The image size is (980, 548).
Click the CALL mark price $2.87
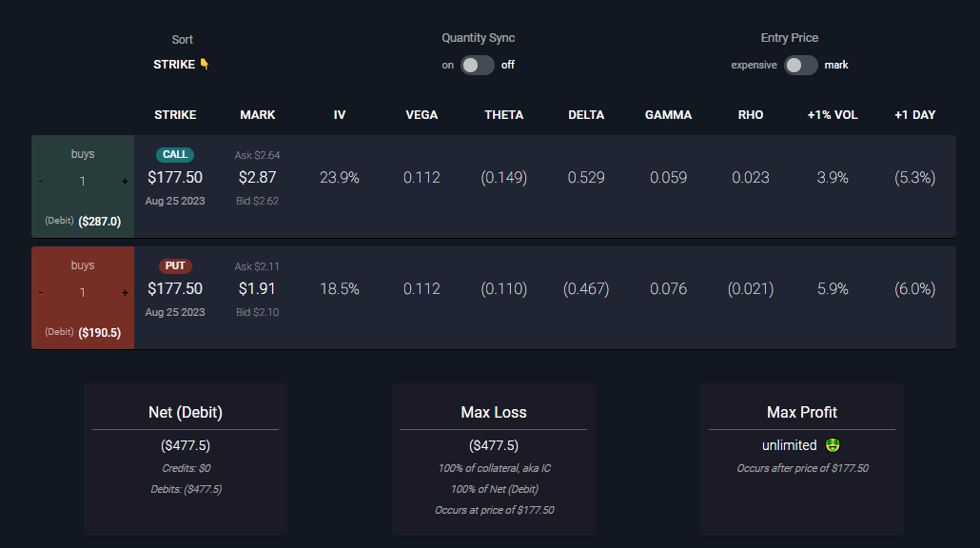coord(258,178)
